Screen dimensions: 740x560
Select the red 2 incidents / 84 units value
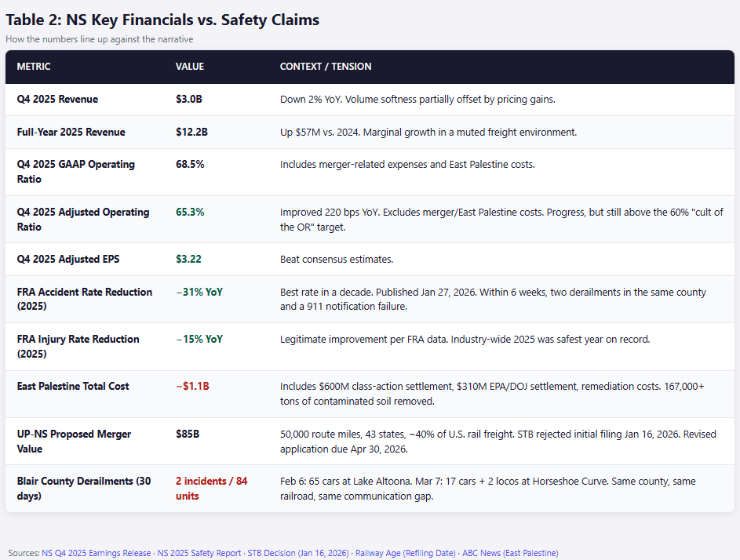coord(211,489)
